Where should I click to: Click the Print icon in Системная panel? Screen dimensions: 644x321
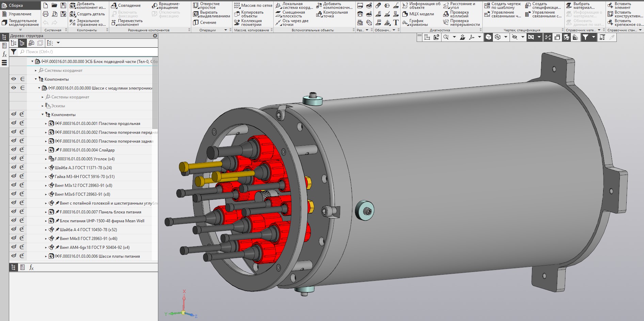46,14
